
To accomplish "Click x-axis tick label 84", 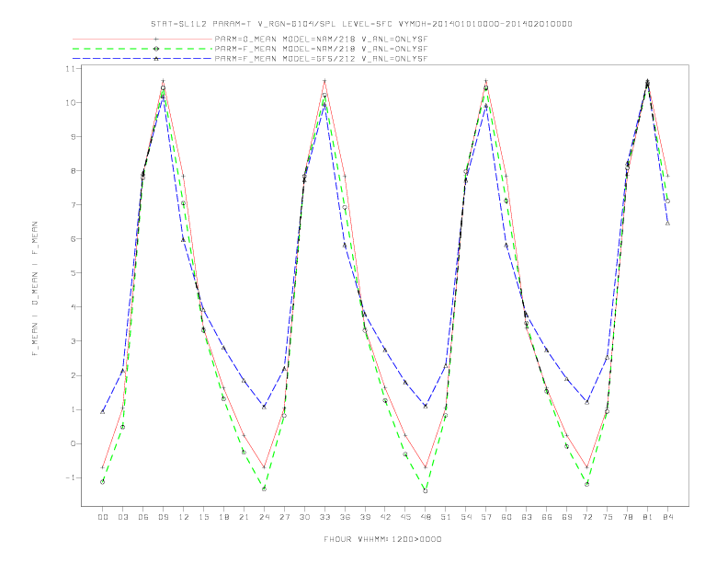I will [x=668, y=517].
